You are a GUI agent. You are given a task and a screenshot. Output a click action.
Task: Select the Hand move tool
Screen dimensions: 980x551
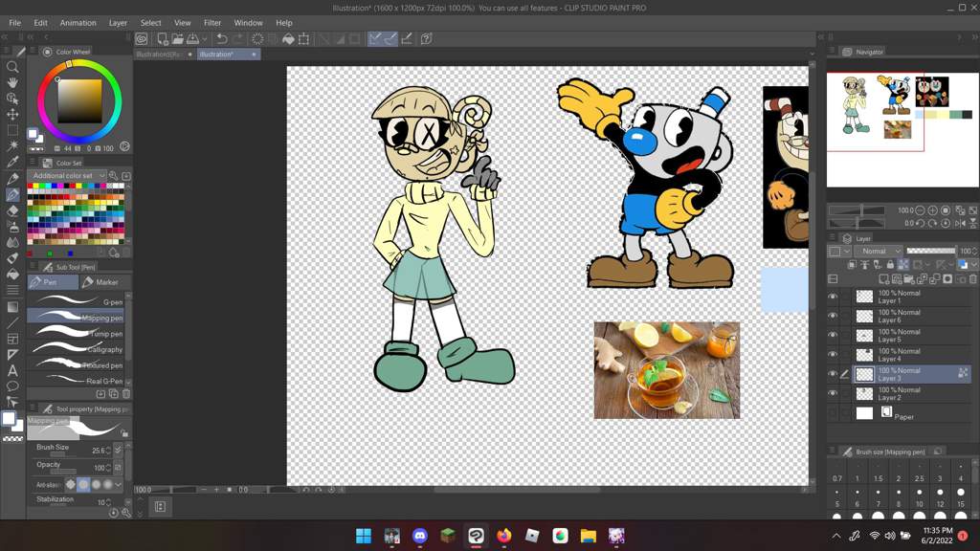11,82
